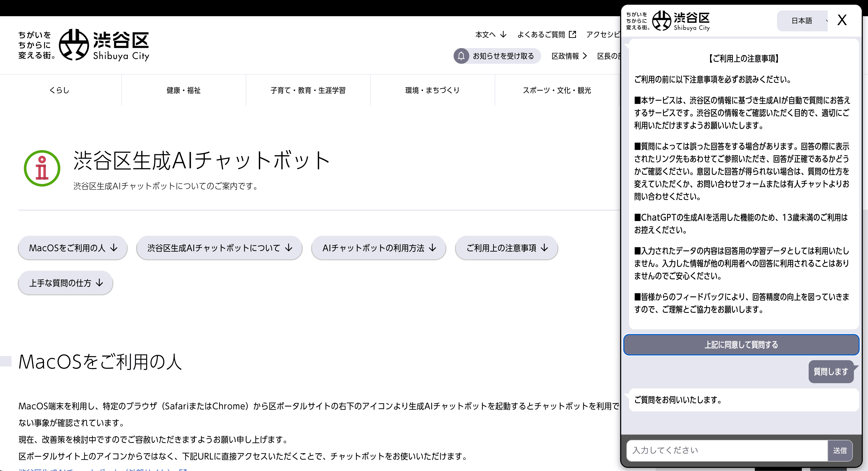Open the くらし navigation menu

[59, 90]
